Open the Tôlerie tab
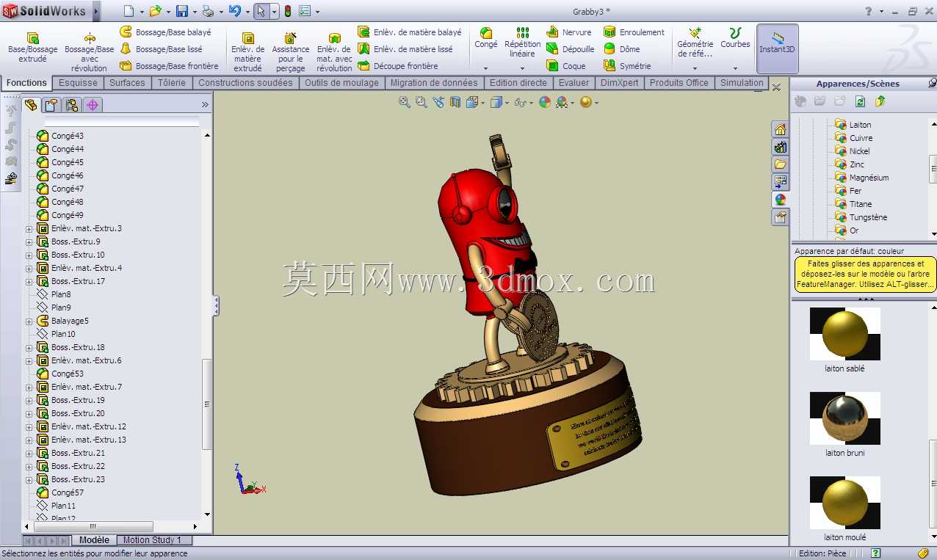Viewport: 937px width, 560px height. [172, 83]
